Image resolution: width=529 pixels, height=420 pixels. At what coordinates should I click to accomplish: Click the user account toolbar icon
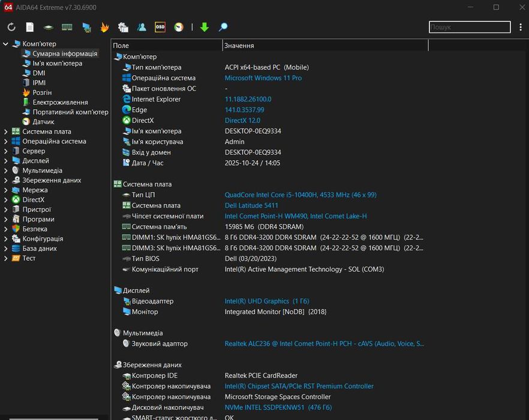(142, 27)
